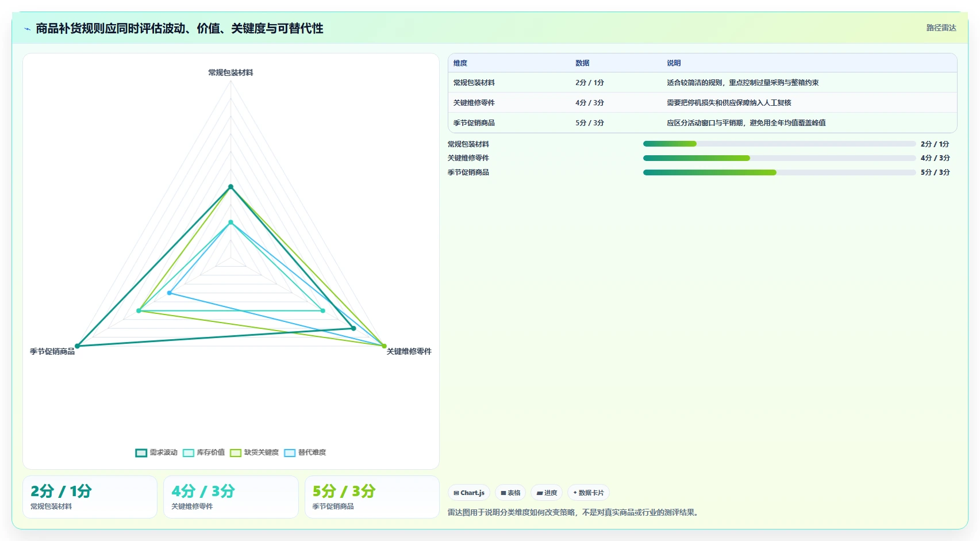Viewport: 980px width, 541px height.
Task: Toggle the 缺货关键度 legend dataset
Action: tap(254, 452)
